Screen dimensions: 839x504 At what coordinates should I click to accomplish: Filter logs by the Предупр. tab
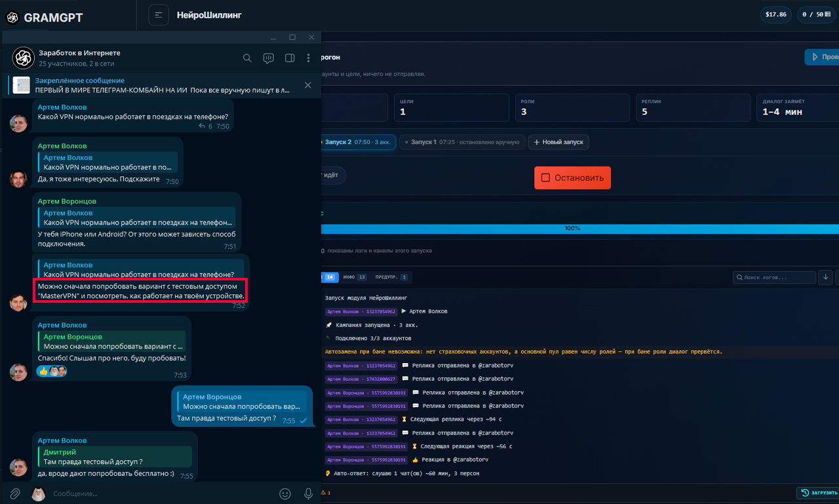coord(392,277)
